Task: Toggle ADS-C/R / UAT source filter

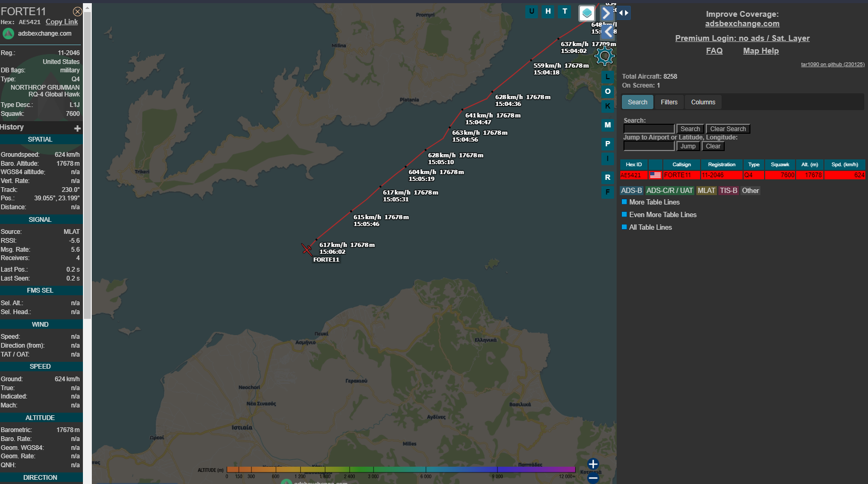Action: coord(670,190)
